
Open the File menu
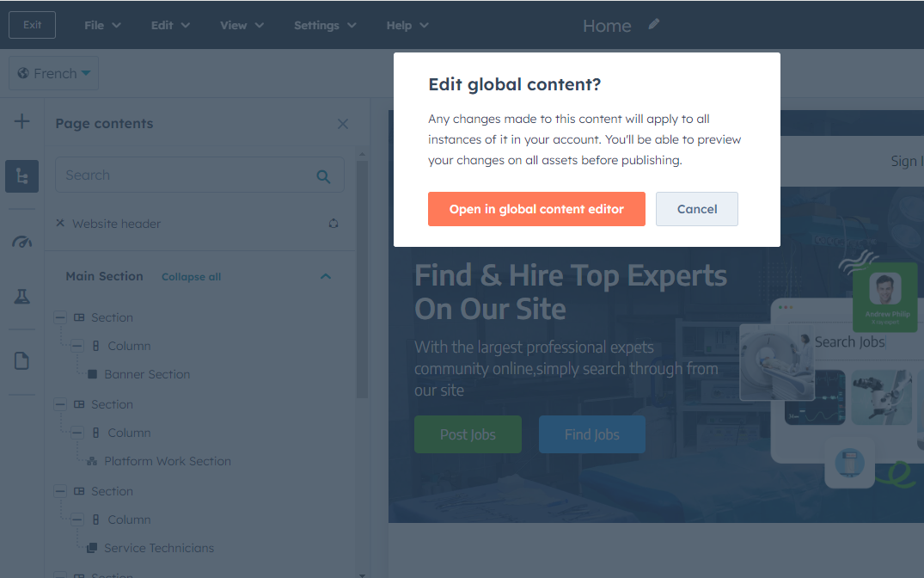[102, 25]
